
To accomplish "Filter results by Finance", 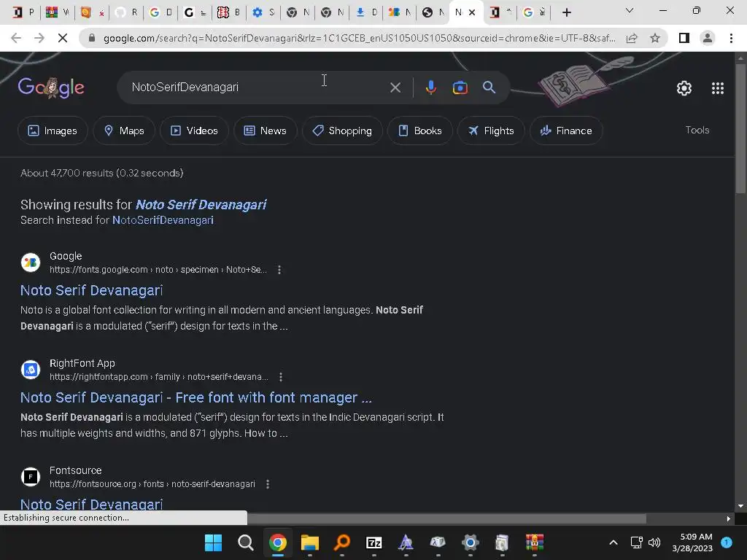I will (x=566, y=131).
